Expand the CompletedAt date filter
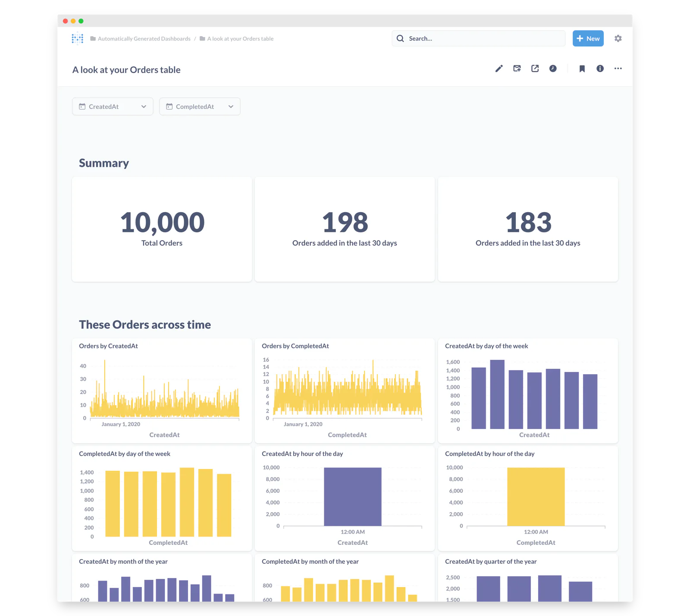 click(x=200, y=106)
